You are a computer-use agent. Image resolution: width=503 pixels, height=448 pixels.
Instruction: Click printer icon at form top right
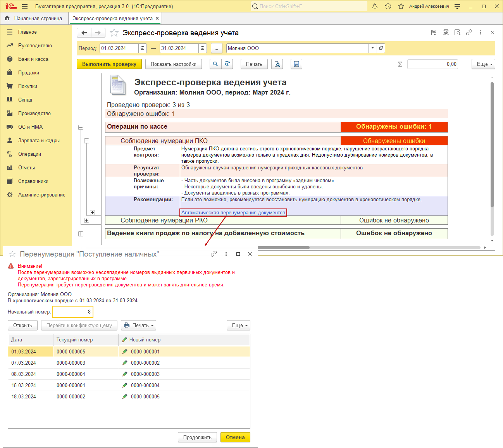(x=446, y=33)
